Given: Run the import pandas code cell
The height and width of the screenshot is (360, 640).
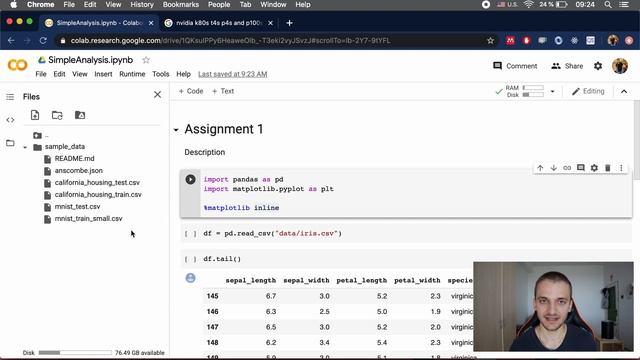Looking at the screenshot, I should point(190,179).
